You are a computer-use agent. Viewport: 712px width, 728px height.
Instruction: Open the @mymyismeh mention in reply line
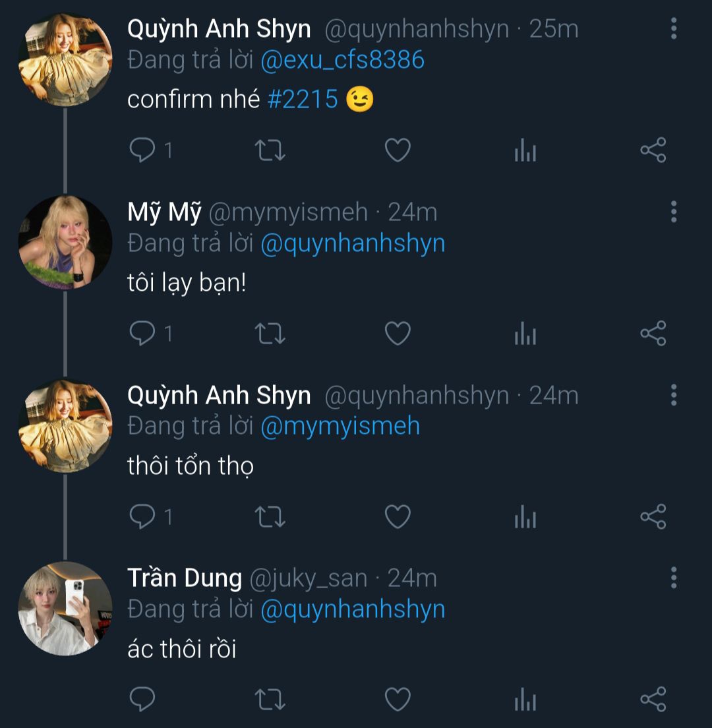click(340, 426)
